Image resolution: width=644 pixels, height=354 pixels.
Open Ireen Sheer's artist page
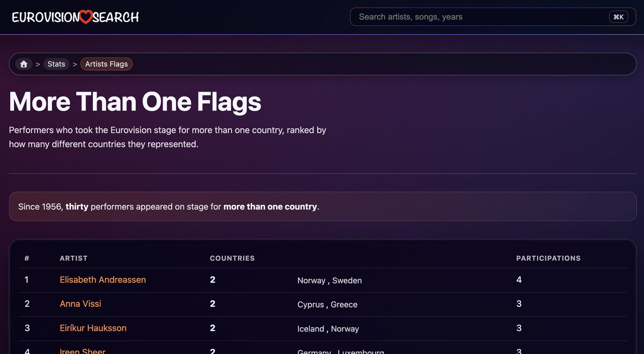tap(83, 351)
